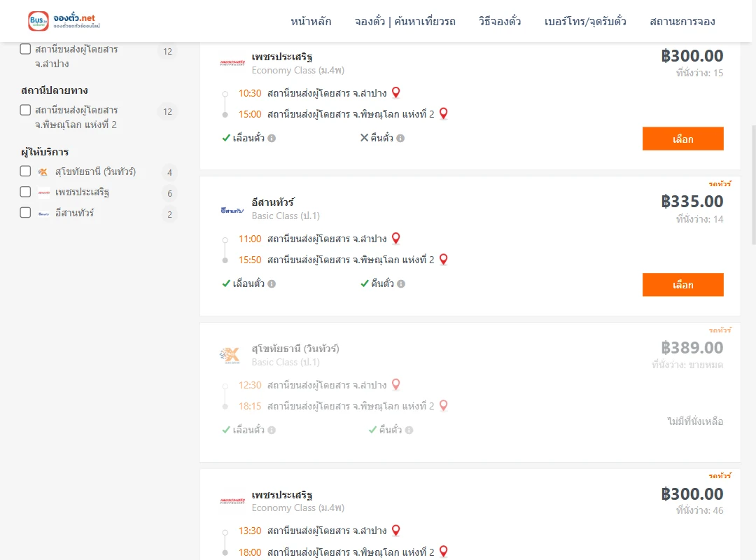
Task: Click the รถทัวร์ tag above ฿335.00
Action: [720, 184]
